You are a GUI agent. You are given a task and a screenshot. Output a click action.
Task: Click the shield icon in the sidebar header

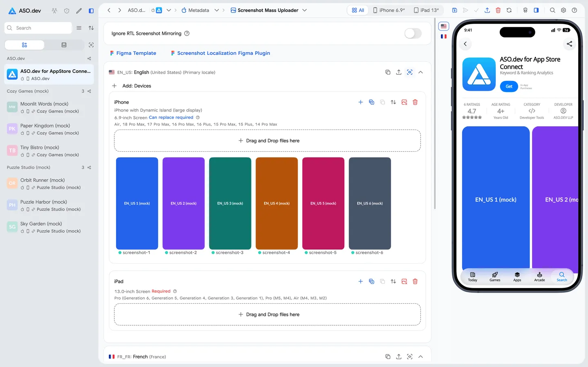(67, 11)
